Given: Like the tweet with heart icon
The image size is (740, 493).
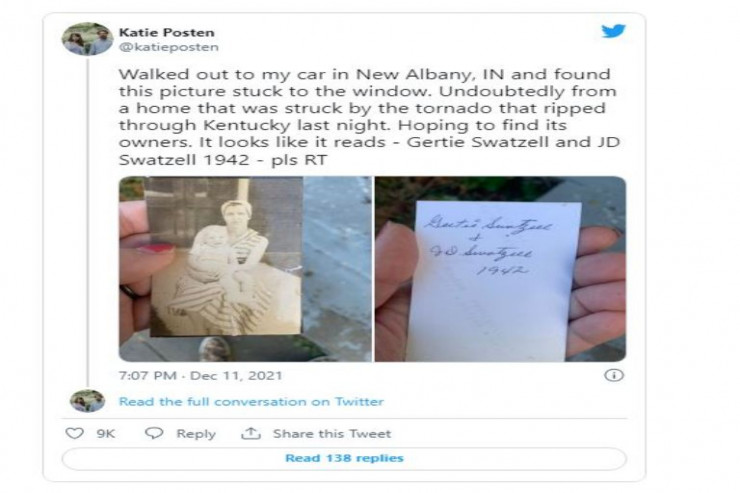Looking at the screenshot, I should tap(74, 433).
